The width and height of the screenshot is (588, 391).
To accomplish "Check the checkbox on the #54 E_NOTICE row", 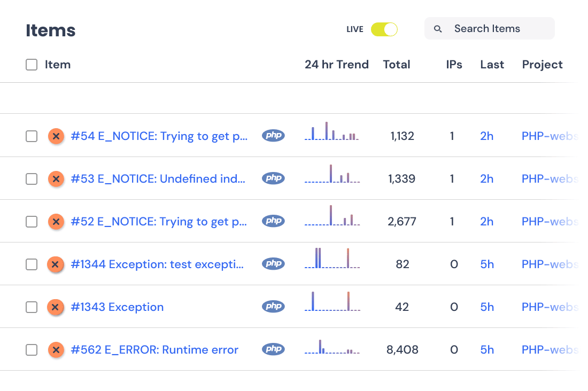I will coord(31,136).
